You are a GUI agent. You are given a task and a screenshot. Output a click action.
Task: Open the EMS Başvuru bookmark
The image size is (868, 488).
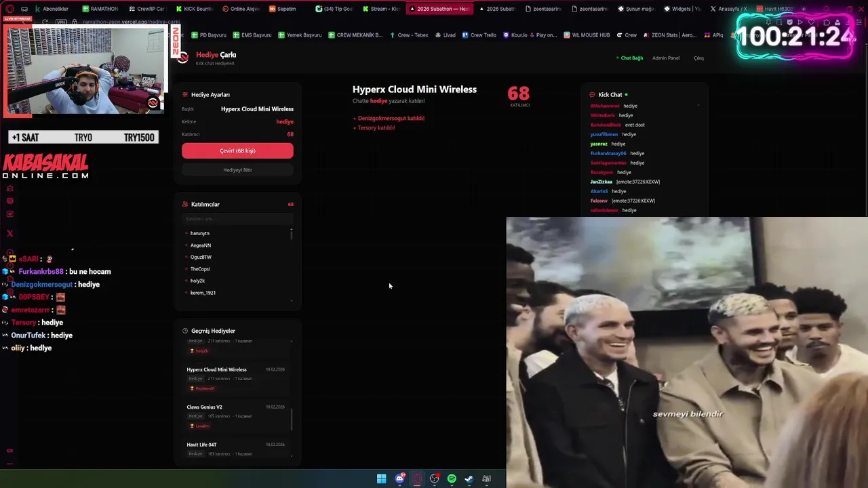(252, 35)
